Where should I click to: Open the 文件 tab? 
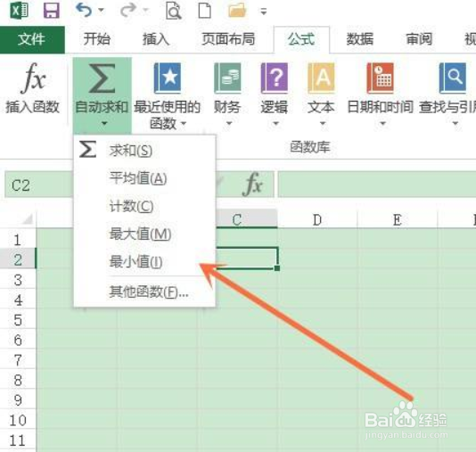pos(32,39)
